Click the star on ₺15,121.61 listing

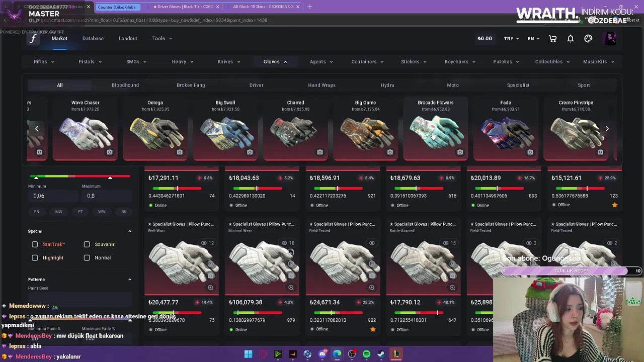coord(614,205)
